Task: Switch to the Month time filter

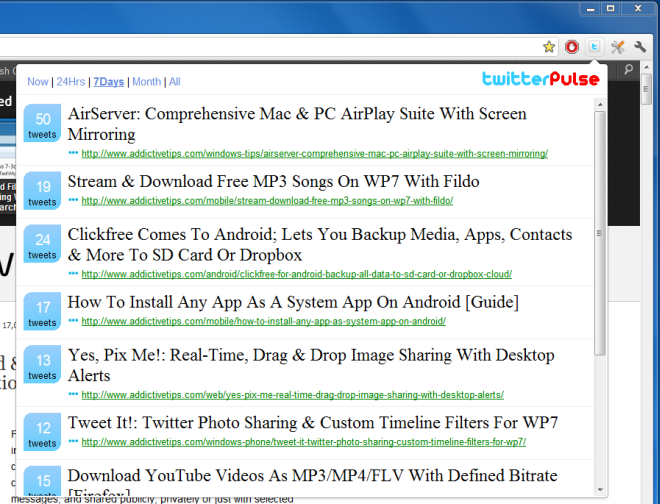Action: [146, 82]
